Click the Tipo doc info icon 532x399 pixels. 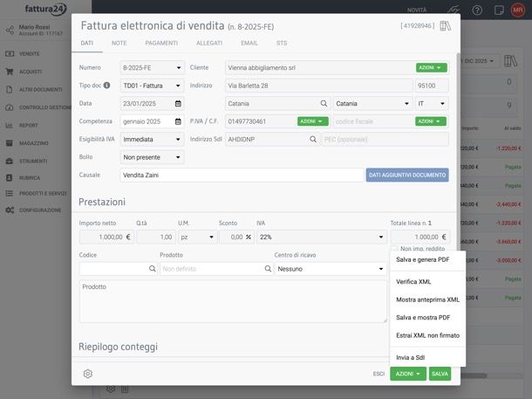point(106,86)
